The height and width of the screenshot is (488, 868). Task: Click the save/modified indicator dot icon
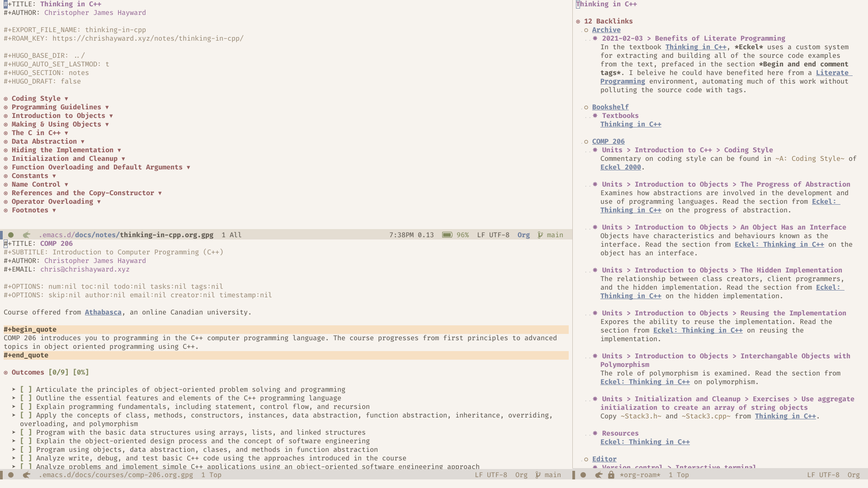tap(11, 235)
